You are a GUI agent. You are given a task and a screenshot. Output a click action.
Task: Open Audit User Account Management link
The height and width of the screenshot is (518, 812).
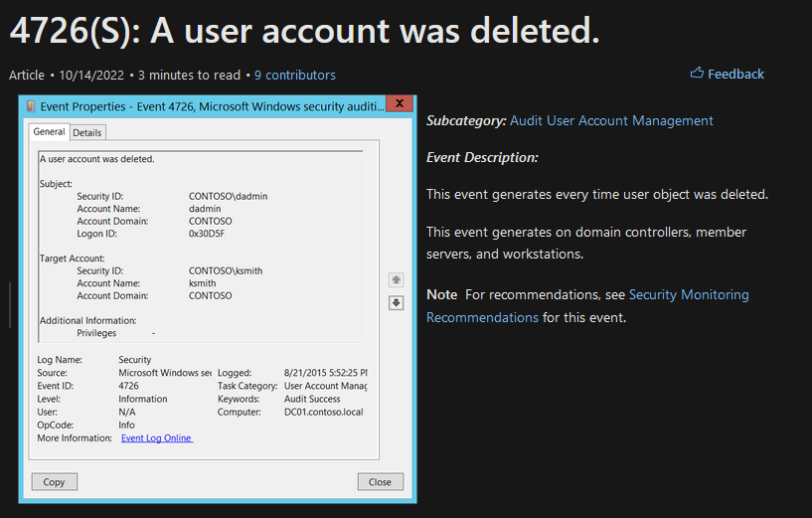pos(611,120)
